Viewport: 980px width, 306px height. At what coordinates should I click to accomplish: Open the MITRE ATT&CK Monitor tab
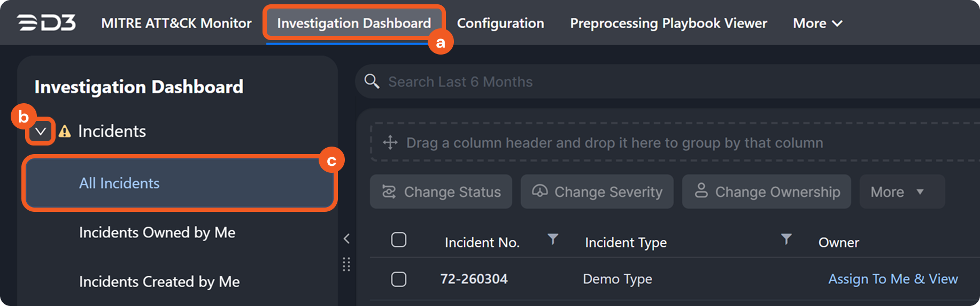[176, 24]
